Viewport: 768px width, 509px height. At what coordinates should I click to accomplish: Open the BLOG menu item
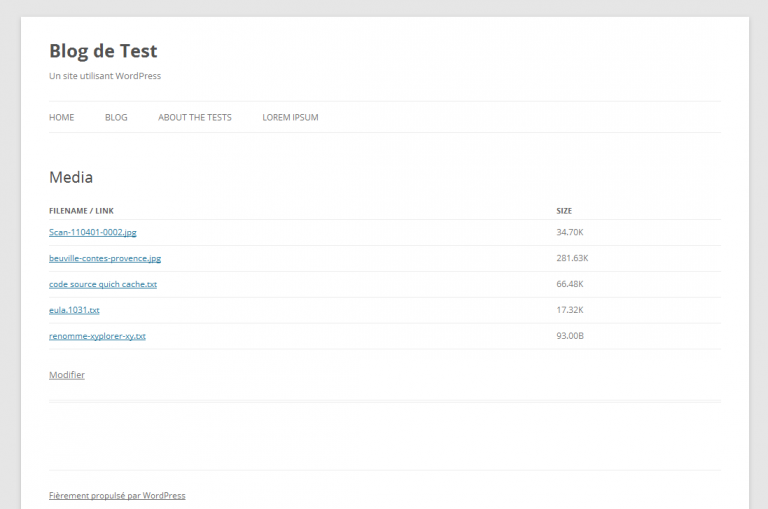(116, 118)
